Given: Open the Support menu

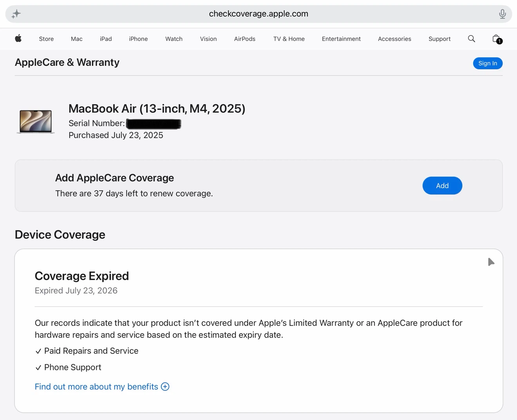Looking at the screenshot, I should click(x=439, y=39).
